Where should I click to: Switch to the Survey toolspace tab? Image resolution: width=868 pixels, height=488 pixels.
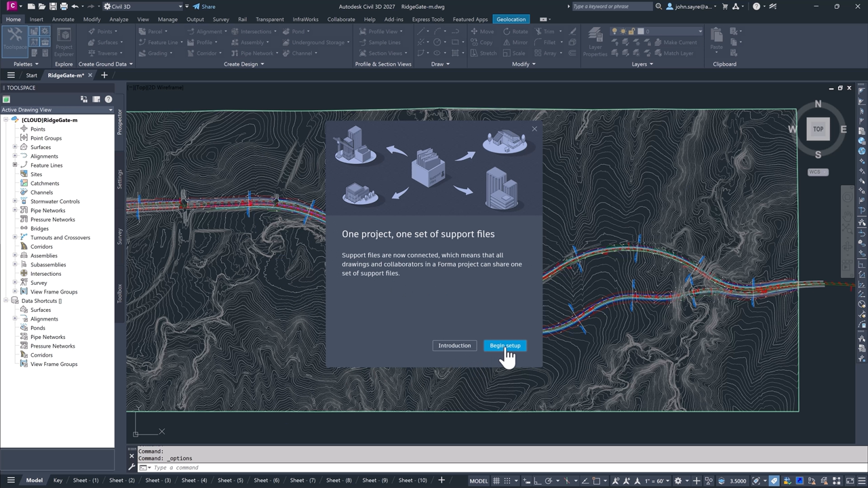120,237
